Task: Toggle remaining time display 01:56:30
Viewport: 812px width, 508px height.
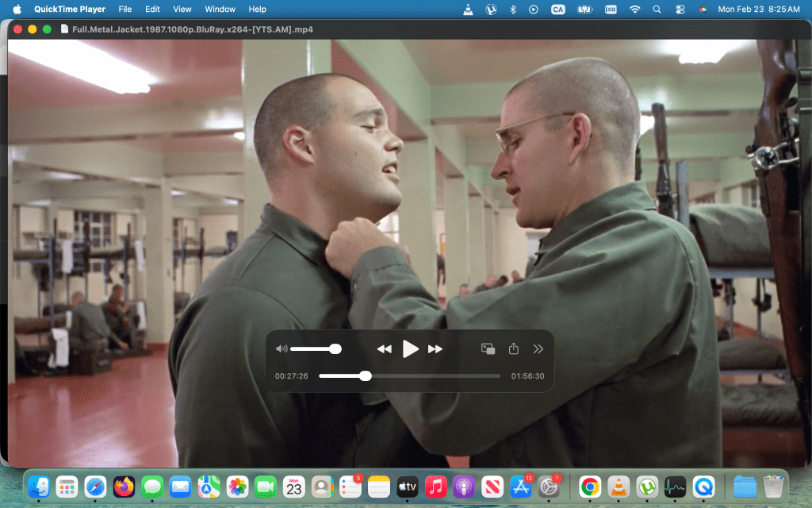Action: click(527, 376)
